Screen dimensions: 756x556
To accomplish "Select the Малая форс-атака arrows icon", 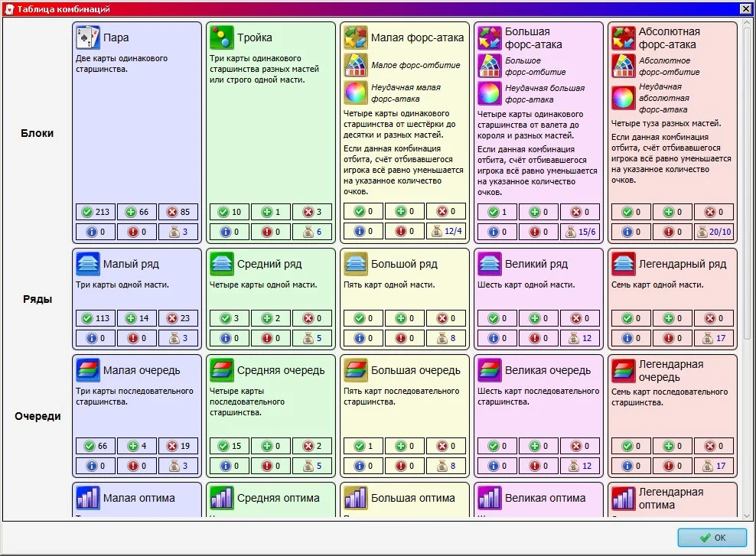I will click(x=356, y=37).
